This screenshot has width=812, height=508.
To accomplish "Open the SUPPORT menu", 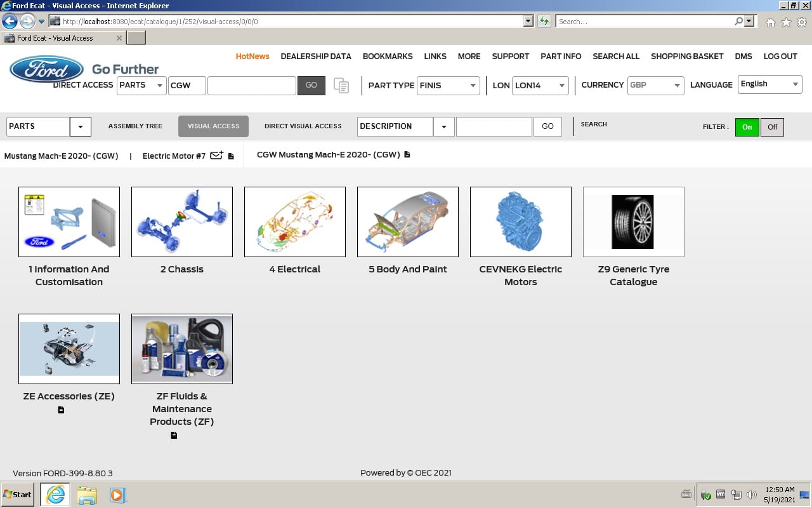I will click(x=511, y=56).
